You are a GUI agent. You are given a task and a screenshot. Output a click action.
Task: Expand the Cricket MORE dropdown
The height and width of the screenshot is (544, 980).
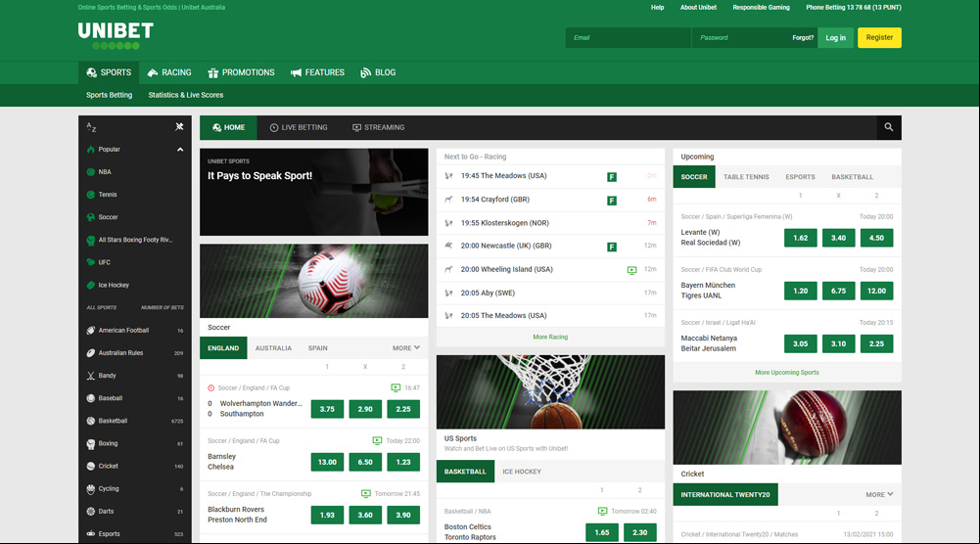coord(879,494)
